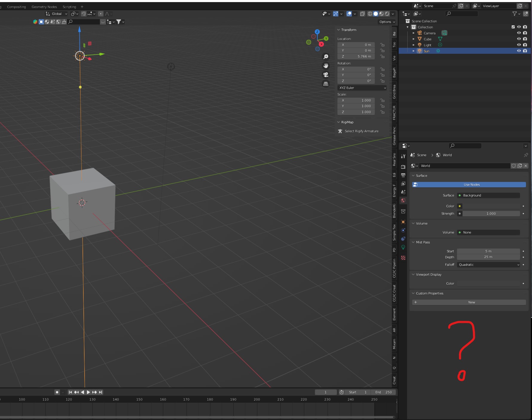Viewport: 532px width, 420px height.
Task: Hide the Cube in viewport
Action: [x=519, y=39]
